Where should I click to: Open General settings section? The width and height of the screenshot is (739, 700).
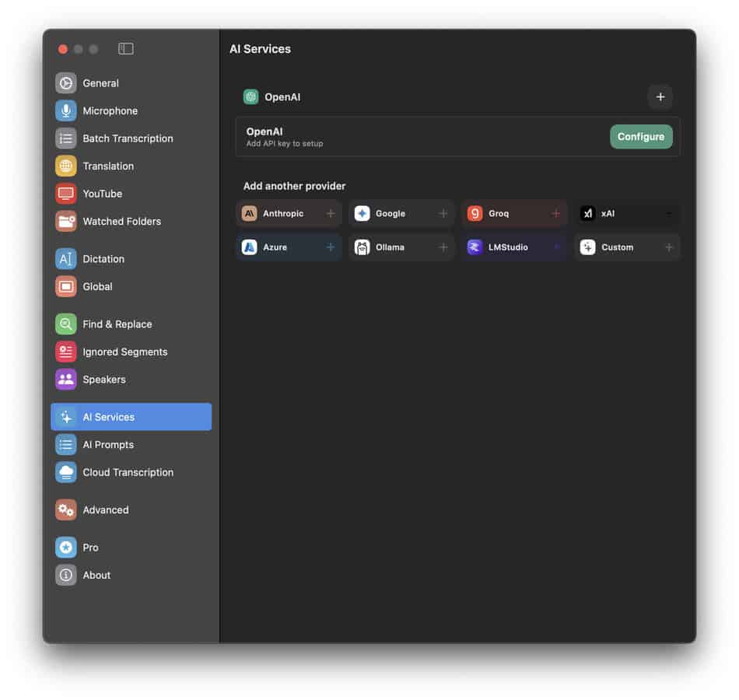point(100,83)
